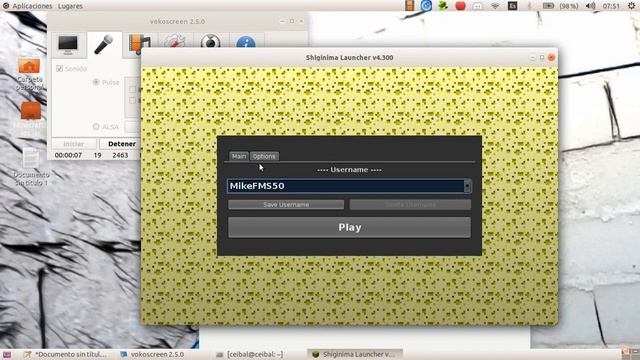Image resolution: width=640 pixels, height=360 pixels.
Task: Select the microphone audio tab in vokoscreen
Action: coord(104,44)
